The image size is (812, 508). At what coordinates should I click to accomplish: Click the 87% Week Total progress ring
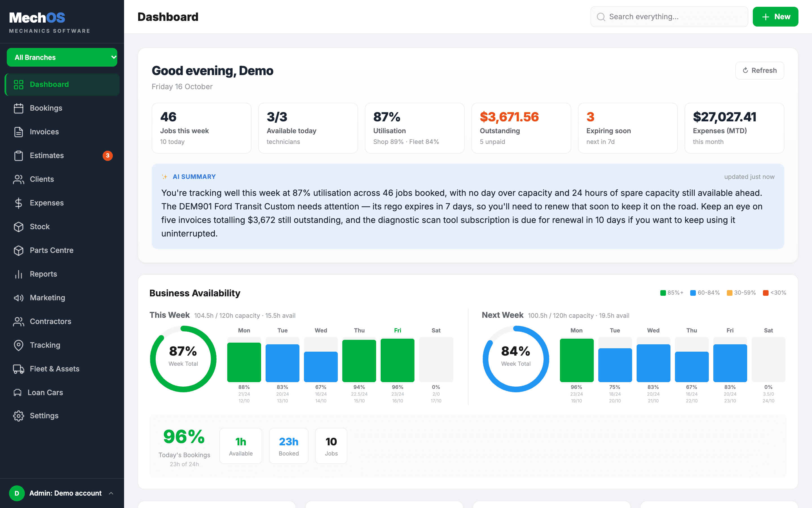[183, 359]
